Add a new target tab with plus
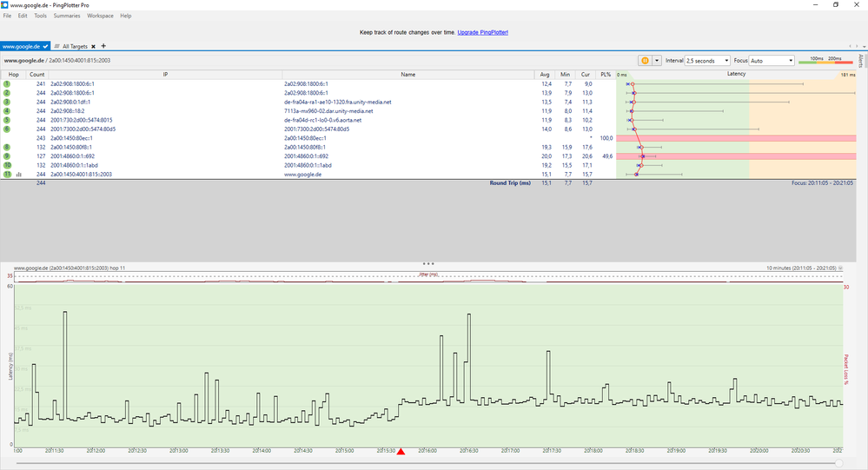The width and height of the screenshot is (868, 470). tap(103, 46)
